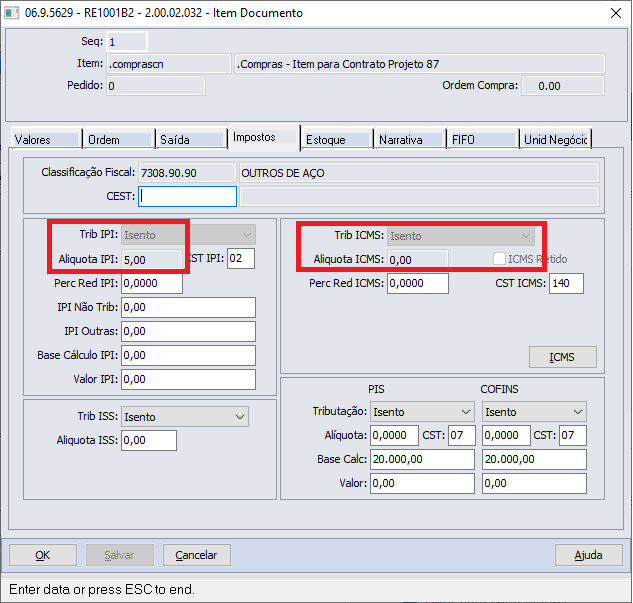This screenshot has width=633, height=603.
Task: Click the COFINS Base Calc field
Action: click(534, 459)
